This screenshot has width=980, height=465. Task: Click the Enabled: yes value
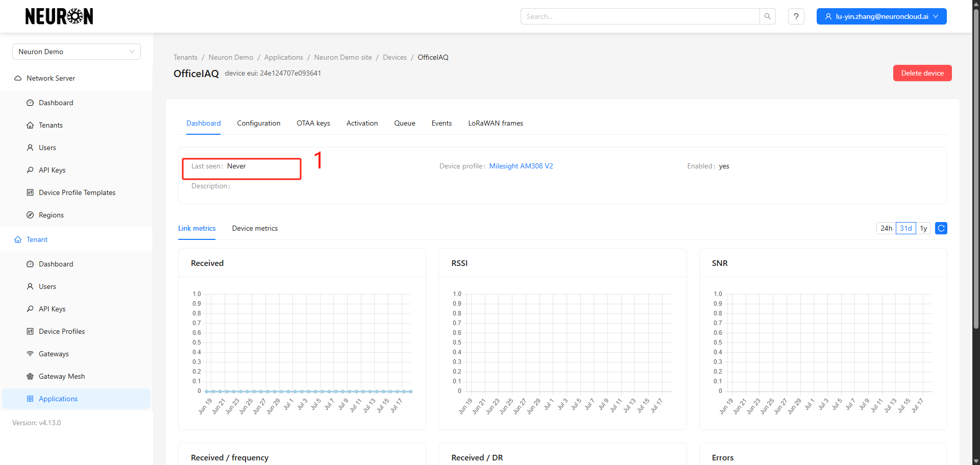tap(724, 166)
